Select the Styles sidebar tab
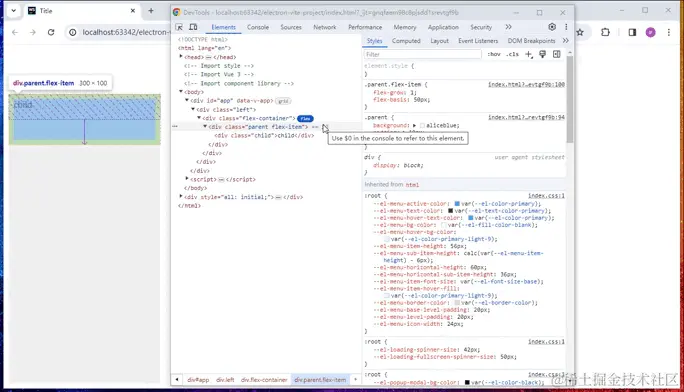The width and height of the screenshot is (684, 392). tap(374, 41)
